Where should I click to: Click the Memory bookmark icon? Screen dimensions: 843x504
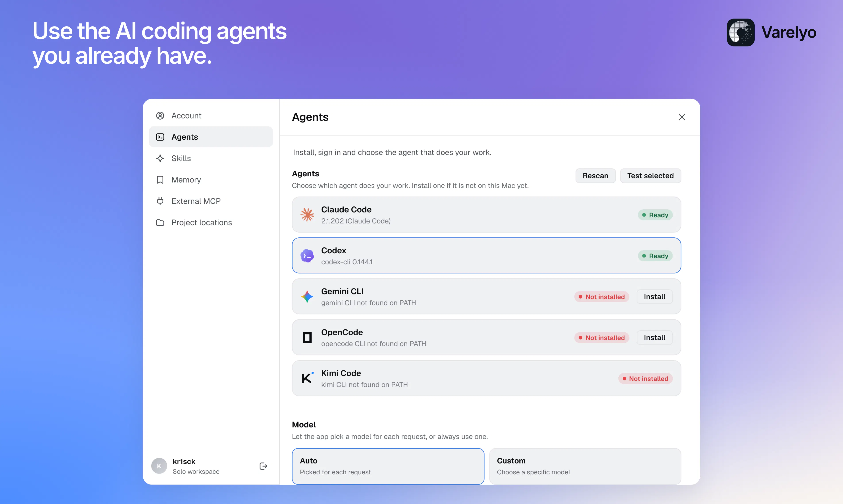click(160, 180)
